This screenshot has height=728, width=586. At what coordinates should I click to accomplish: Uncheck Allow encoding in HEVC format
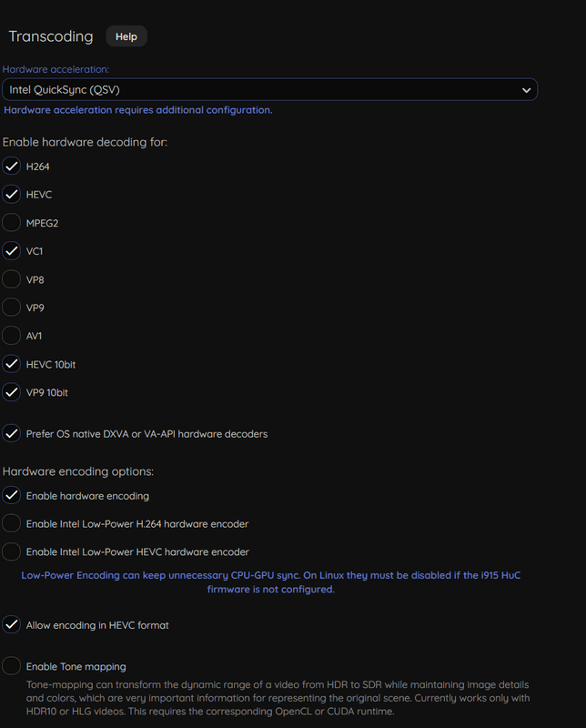[x=12, y=625]
